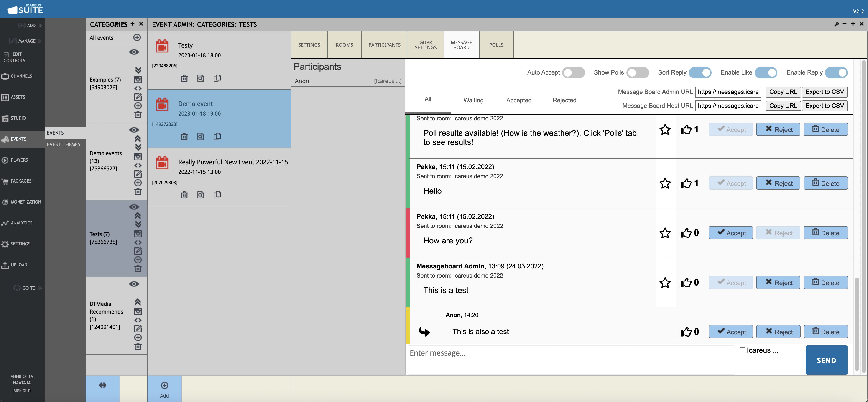This screenshot has height=402, width=868.
Task: Click the plus icon next to All events
Action: (137, 37)
